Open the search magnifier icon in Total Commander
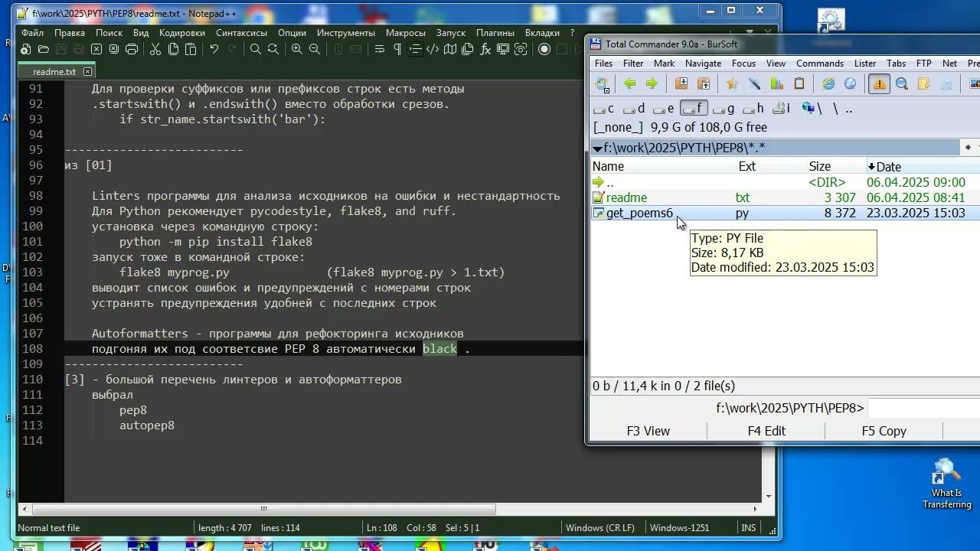 [902, 84]
